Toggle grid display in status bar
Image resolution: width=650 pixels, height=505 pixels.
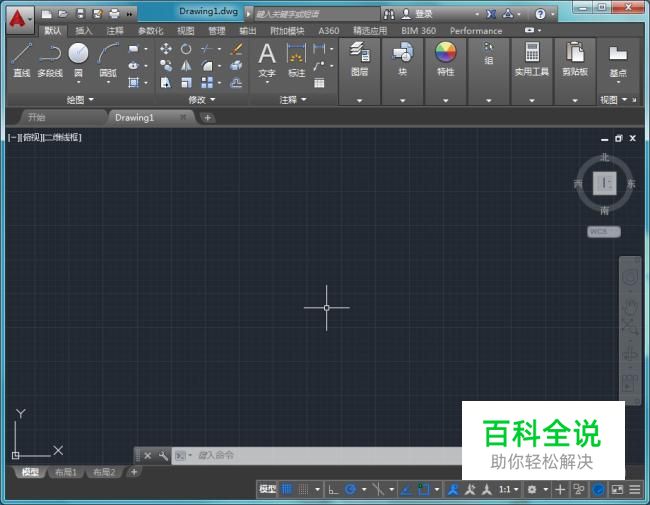click(288, 489)
